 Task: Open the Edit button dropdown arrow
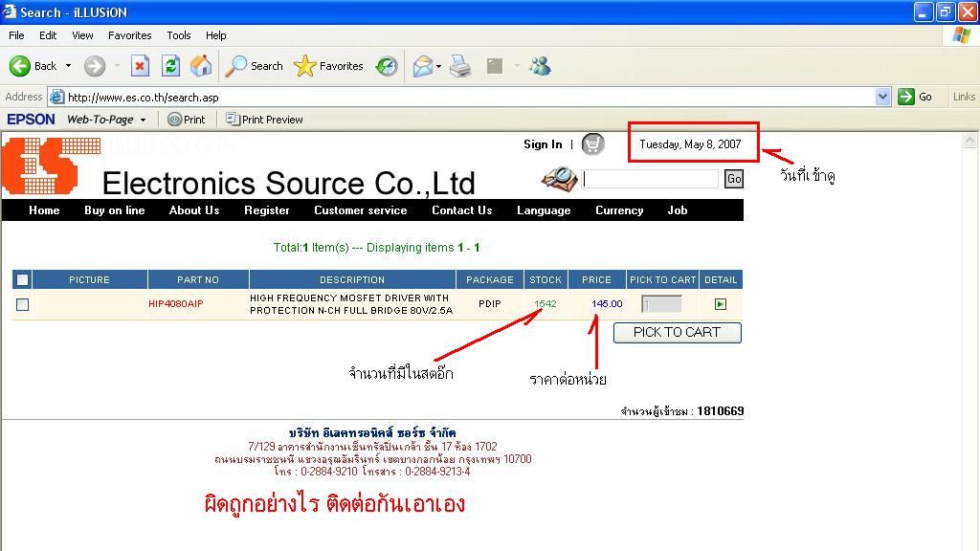516,66
